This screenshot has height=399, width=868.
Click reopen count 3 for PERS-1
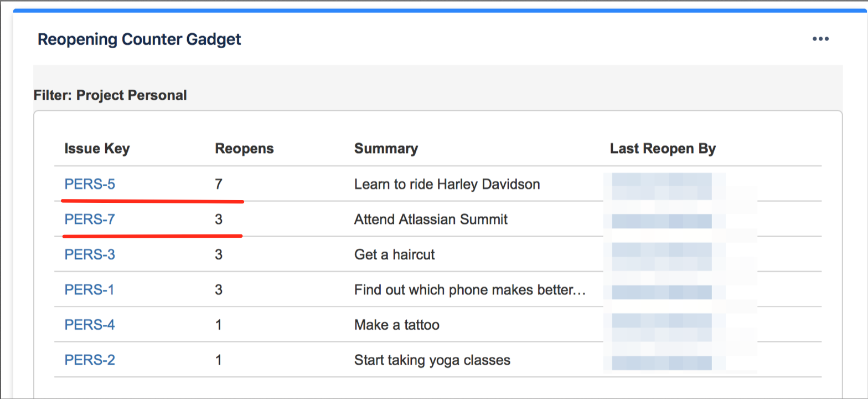click(x=219, y=289)
